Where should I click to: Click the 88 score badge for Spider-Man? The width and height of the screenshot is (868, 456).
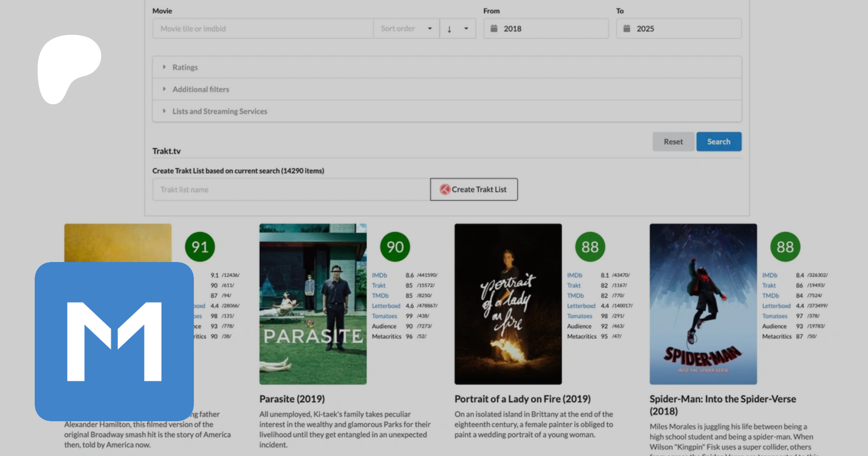pyautogui.click(x=785, y=247)
